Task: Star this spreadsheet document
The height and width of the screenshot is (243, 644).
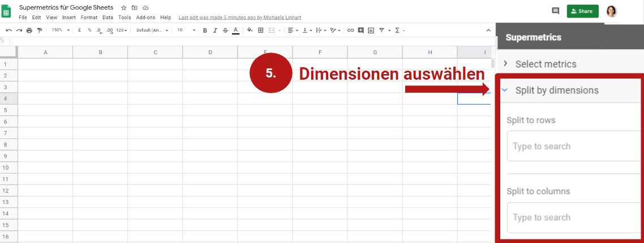Action: coord(123,8)
